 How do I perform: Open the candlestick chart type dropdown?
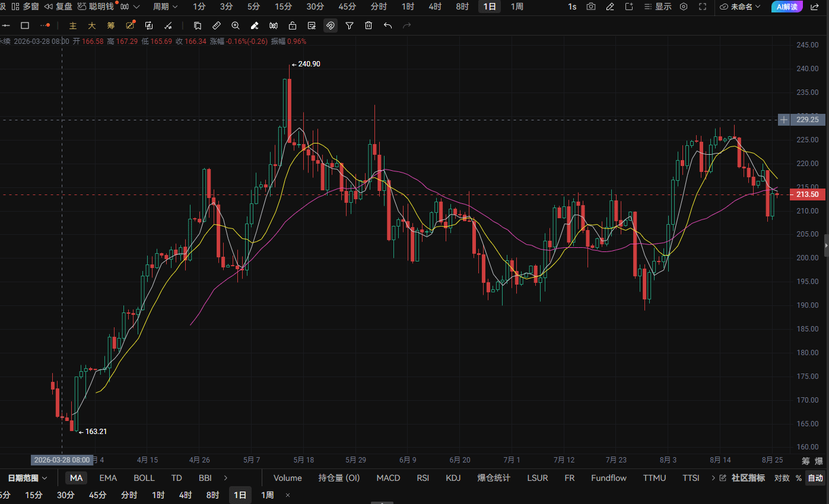point(130,7)
